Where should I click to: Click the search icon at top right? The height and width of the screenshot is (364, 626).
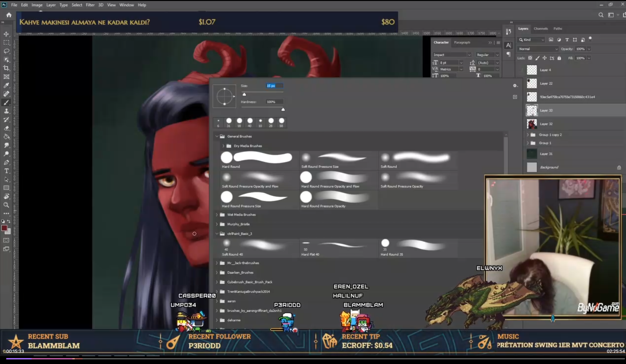[x=601, y=15]
